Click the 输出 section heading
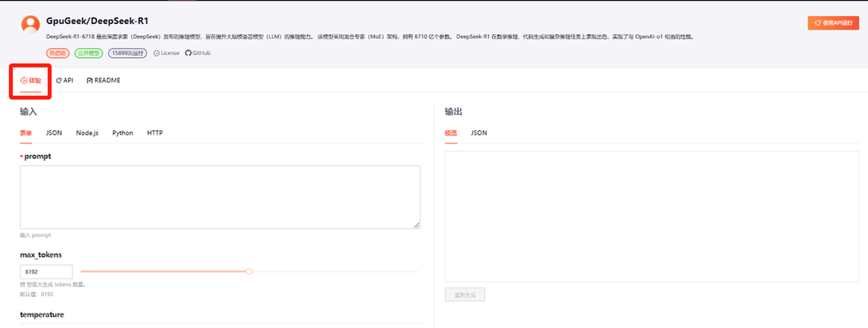 (x=454, y=112)
